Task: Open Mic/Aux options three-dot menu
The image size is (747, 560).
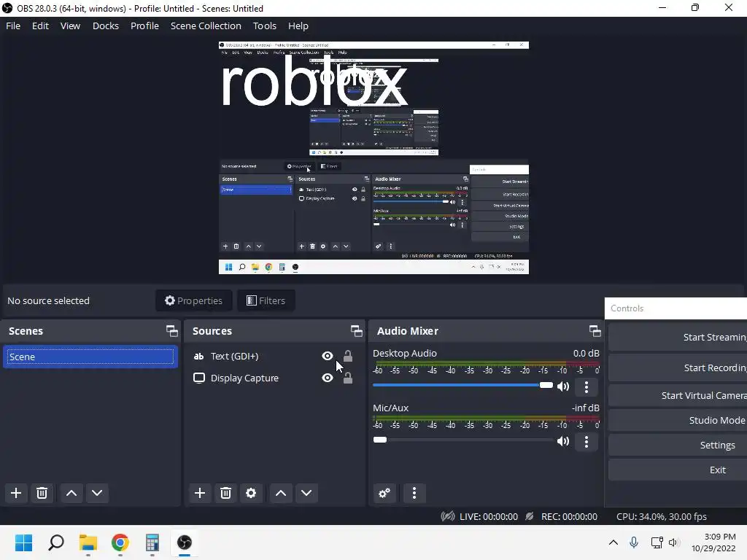Action: 587,441
